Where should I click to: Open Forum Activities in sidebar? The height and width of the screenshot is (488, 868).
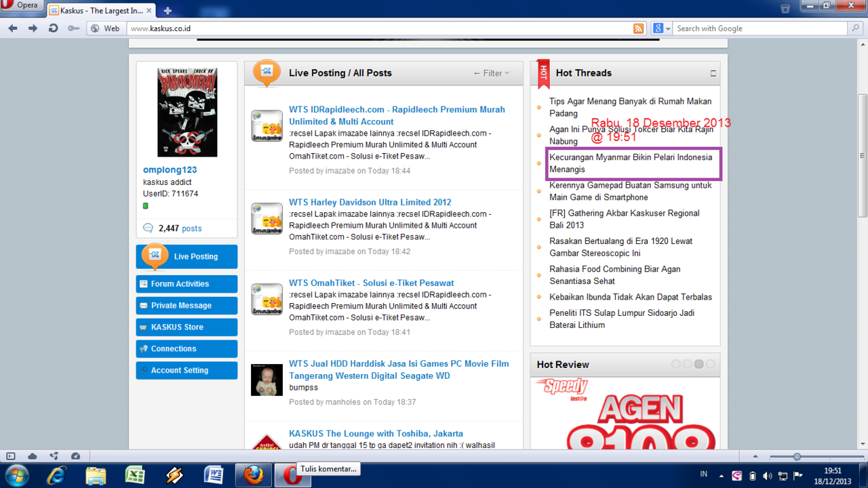(187, 284)
